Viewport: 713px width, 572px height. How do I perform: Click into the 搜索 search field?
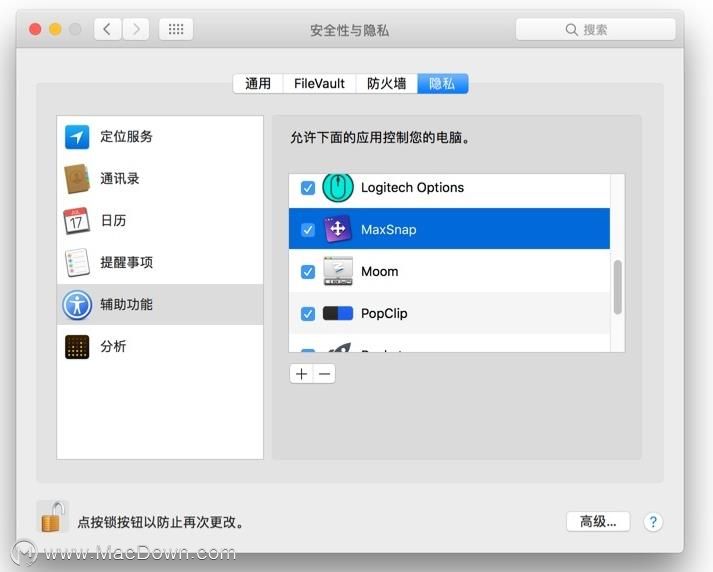coord(595,30)
